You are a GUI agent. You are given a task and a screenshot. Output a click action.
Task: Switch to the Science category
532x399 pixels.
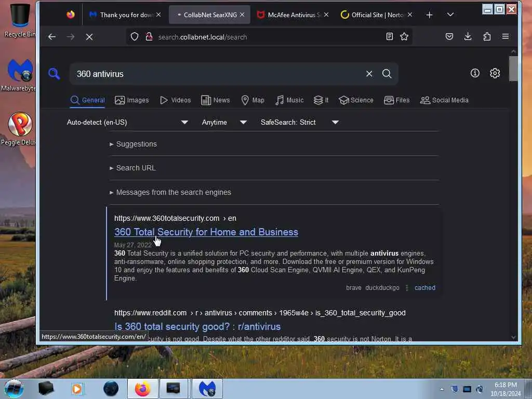coord(356,100)
